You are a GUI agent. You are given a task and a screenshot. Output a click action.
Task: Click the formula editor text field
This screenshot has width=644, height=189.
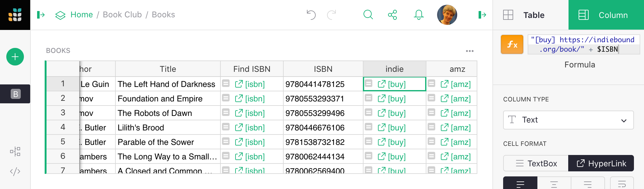click(583, 44)
